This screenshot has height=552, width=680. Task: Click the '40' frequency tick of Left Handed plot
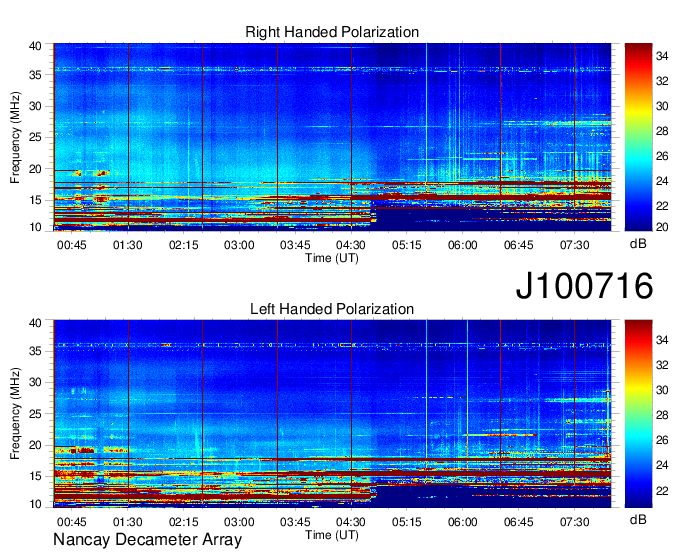pos(35,323)
